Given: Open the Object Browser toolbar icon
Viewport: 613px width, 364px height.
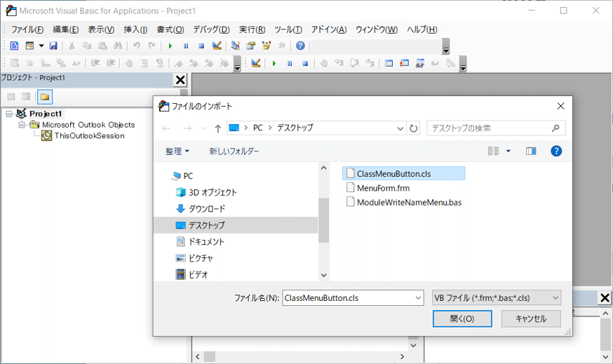Looking at the screenshot, I should 267,46.
